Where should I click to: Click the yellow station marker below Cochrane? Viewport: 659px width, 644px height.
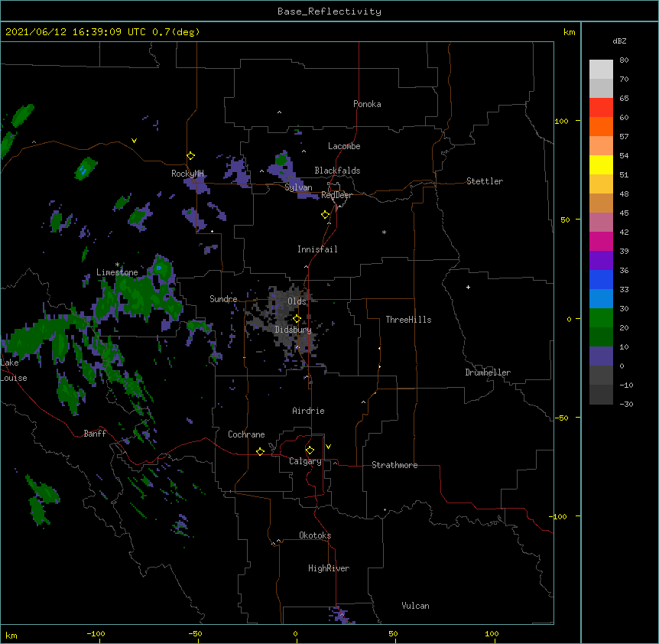coord(260,451)
